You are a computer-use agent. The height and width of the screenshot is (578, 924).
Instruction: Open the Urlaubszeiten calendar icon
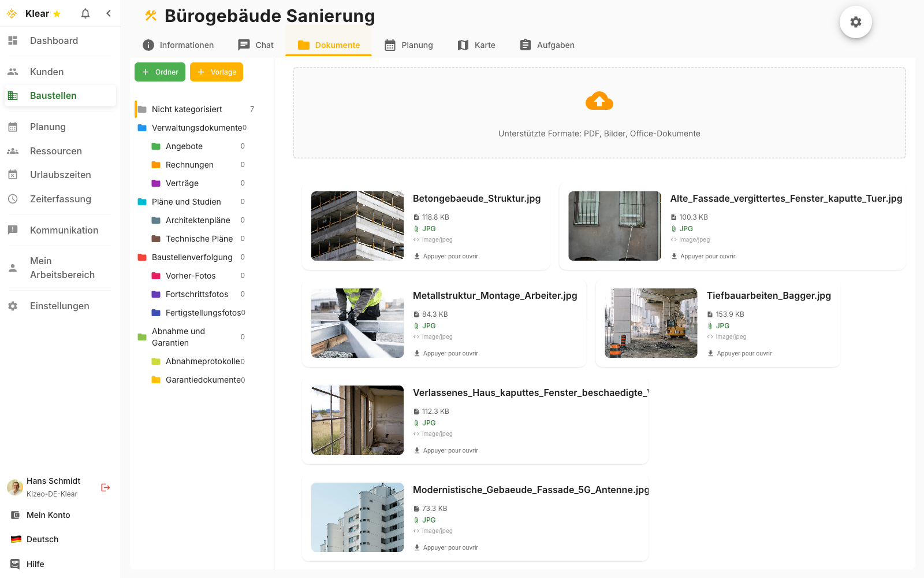click(13, 174)
